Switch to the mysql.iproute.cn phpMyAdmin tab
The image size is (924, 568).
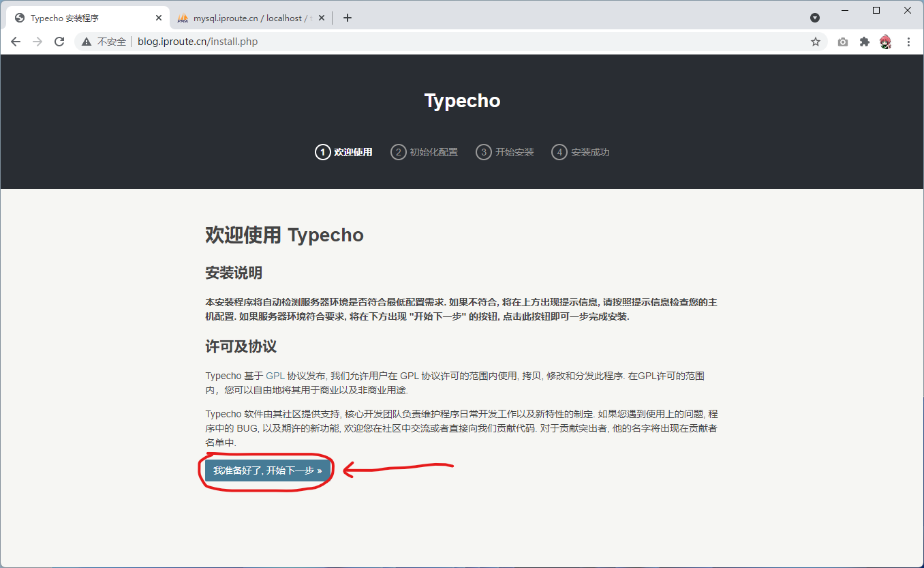[x=250, y=18]
